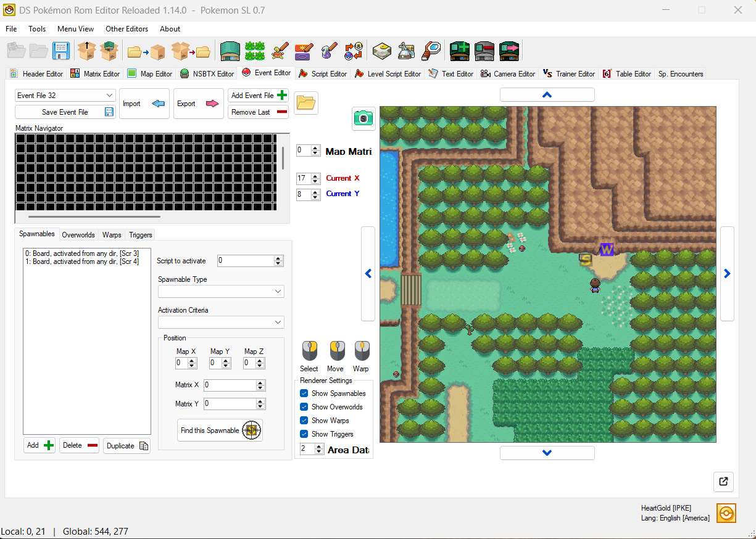Click the Select mouse tool icon
This screenshot has width=756, height=539.
coord(309,352)
